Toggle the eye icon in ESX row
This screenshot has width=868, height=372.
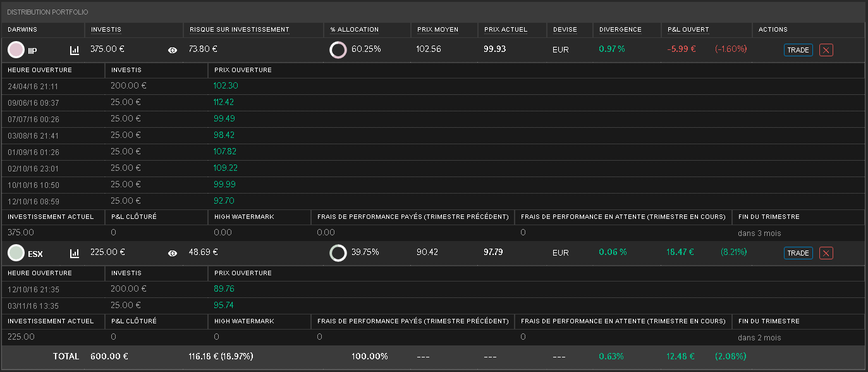[173, 253]
